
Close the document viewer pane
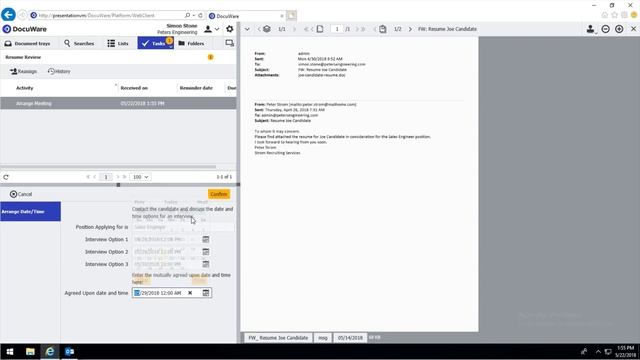click(x=633, y=29)
